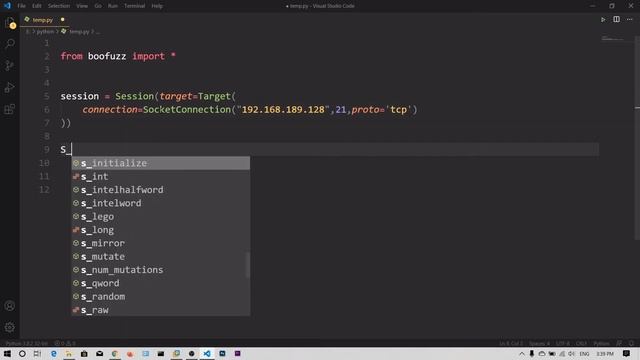Choose s_intelword from the suggestions
Screen dimensions: 640x360
[x=161, y=203]
